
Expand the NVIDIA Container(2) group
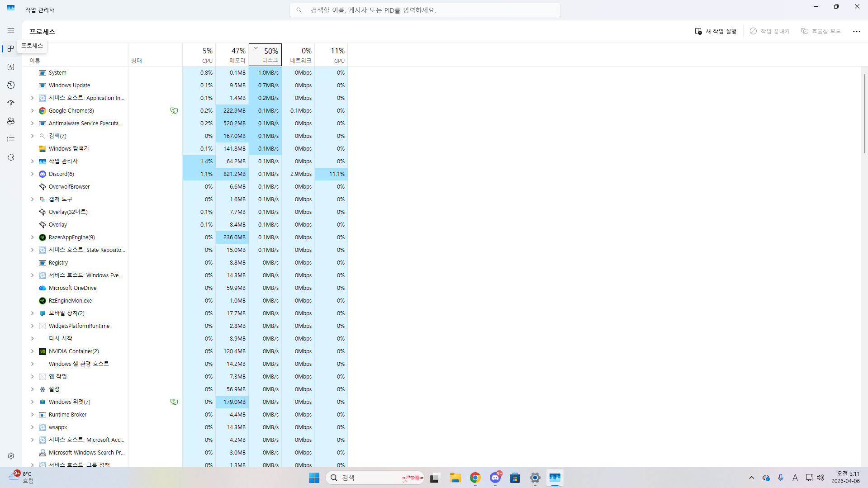[x=32, y=351]
